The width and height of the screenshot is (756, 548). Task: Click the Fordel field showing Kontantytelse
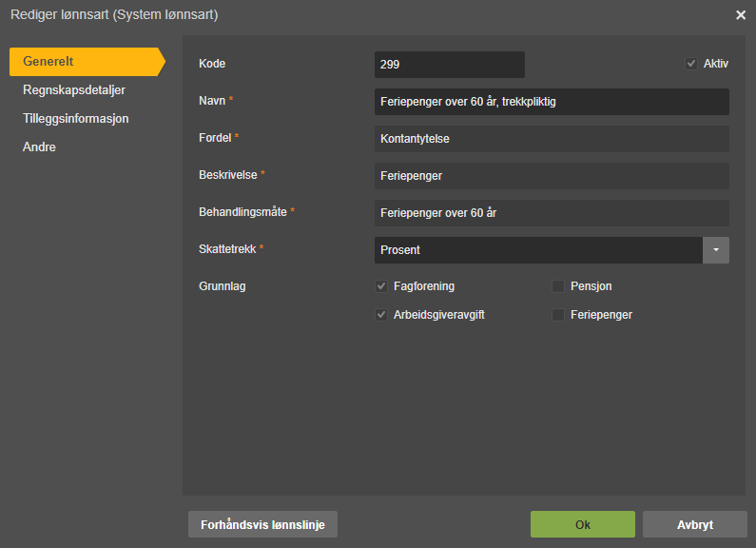[x=552, y=139]
